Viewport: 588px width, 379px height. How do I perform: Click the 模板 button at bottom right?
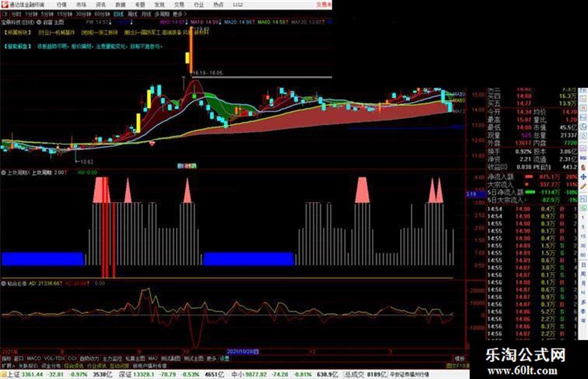pos(460,358)
